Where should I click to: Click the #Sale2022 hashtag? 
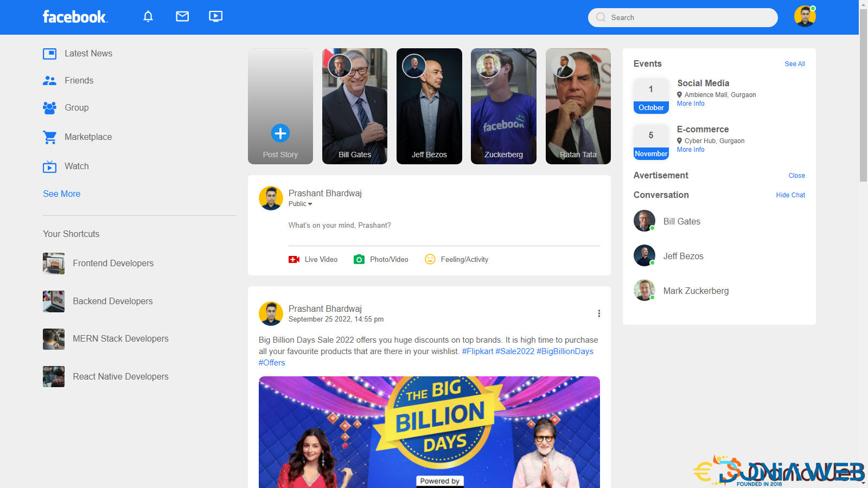pyautogui.click(x=515, y=351)
